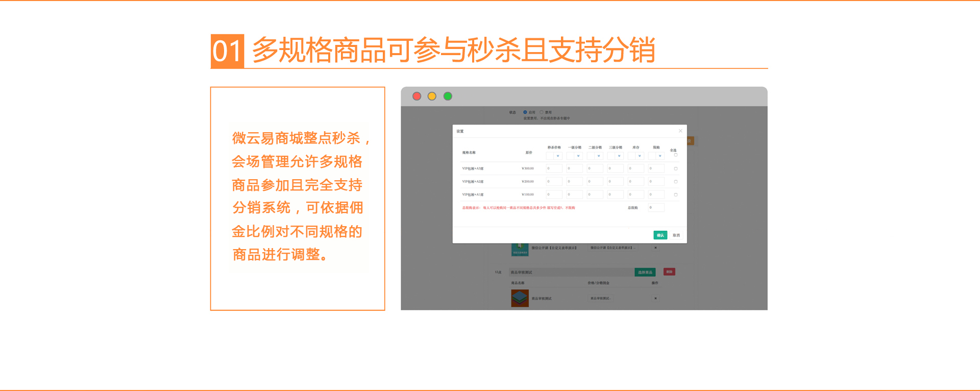Open the 商品审核测试 product thumbnail

[520, 298]
